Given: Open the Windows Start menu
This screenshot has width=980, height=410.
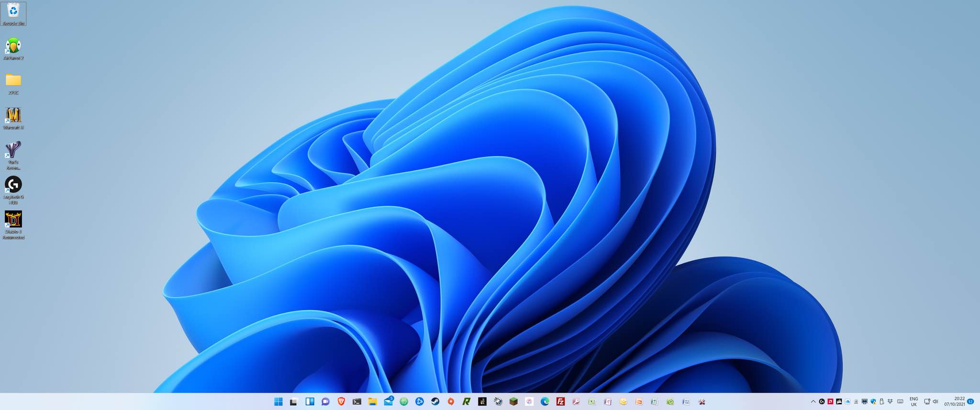Looking at the screenshot, I should click(x=278, y=402).
